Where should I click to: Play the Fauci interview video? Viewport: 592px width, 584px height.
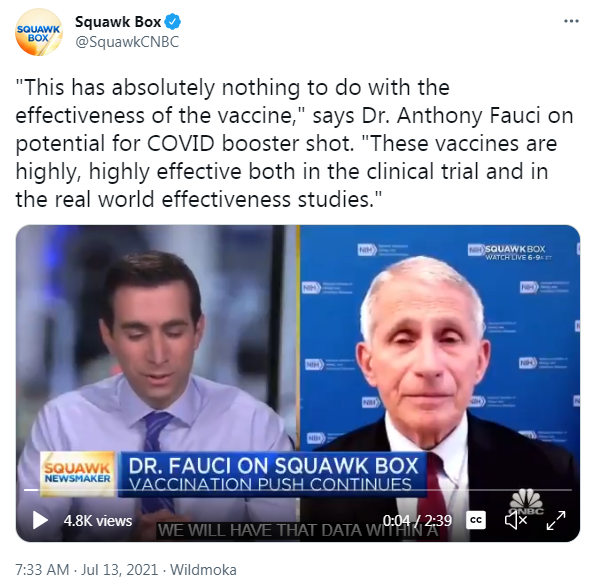40,520
